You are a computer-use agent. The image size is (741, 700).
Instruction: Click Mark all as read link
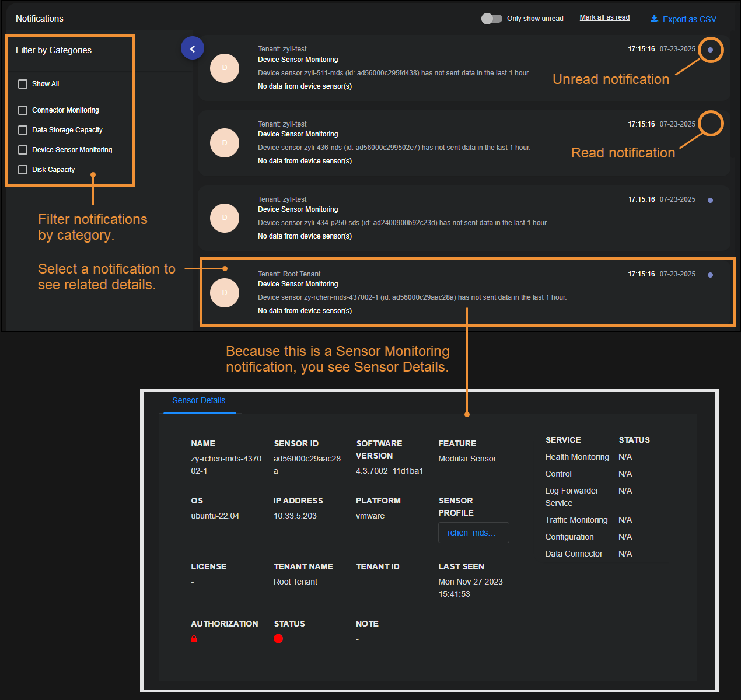(604, 17)
